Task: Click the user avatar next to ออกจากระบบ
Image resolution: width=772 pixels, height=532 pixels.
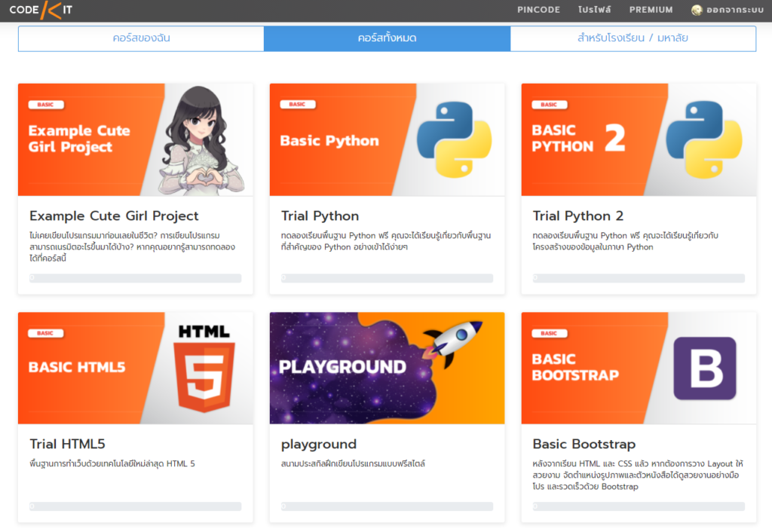Action: pyautogui.click(x=695, y=10)
